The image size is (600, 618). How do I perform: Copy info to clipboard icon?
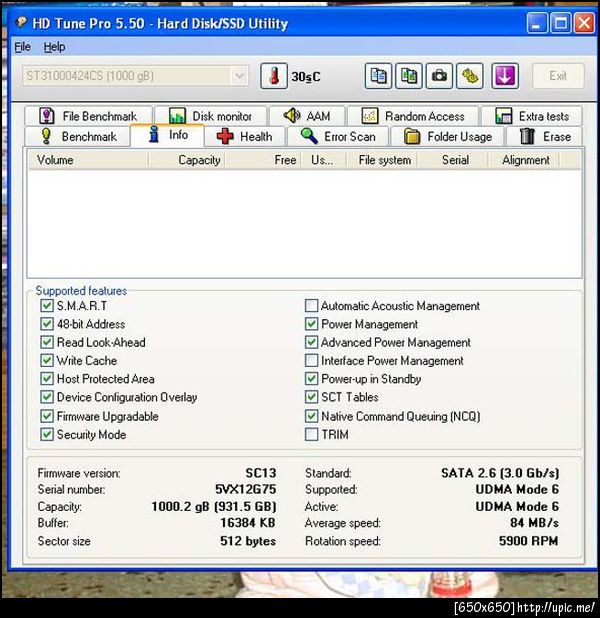(378, 76)
